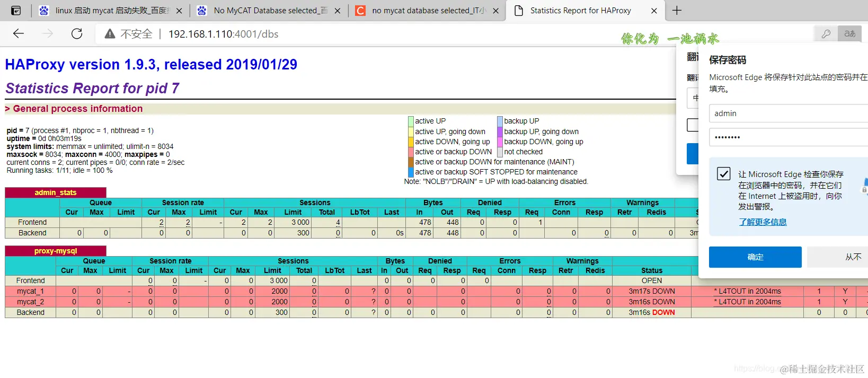Click the backup UP legend color swatch
Screen dimensions: 868x378
tap(500, 121)
